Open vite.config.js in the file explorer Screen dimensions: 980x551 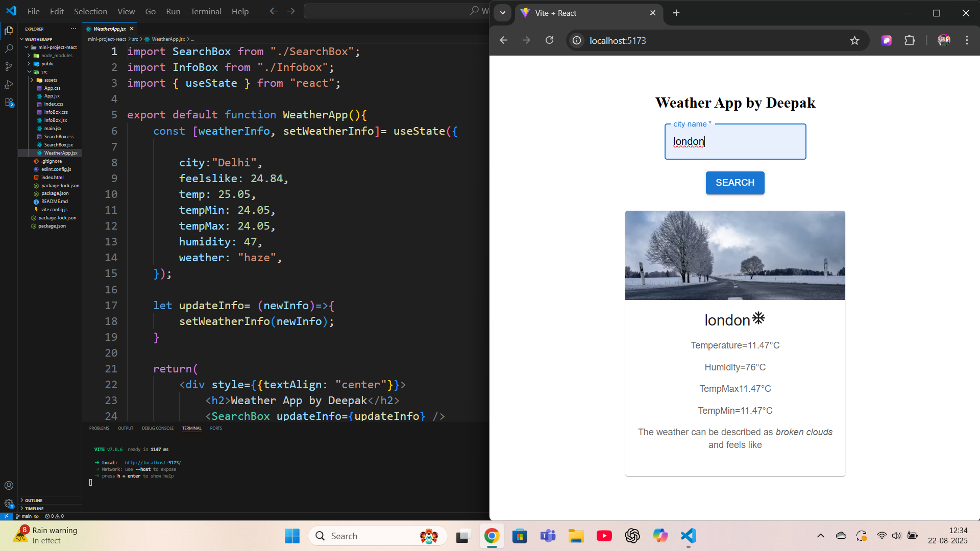click(54, 210)
